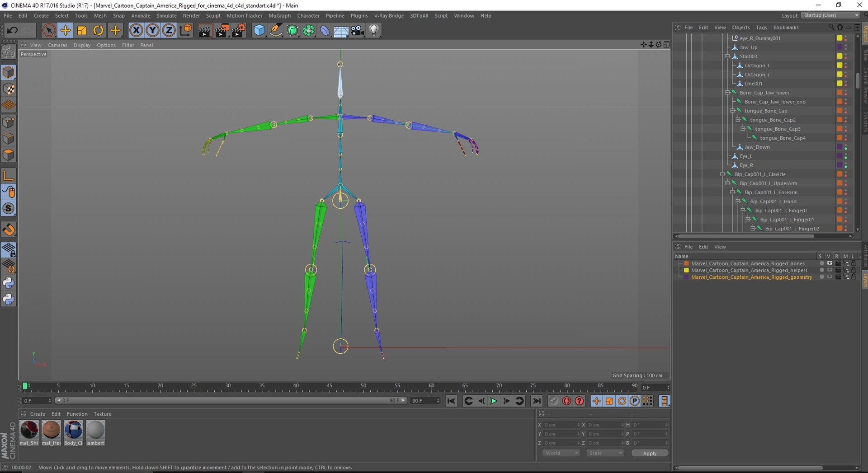Add a Light object

374,30
